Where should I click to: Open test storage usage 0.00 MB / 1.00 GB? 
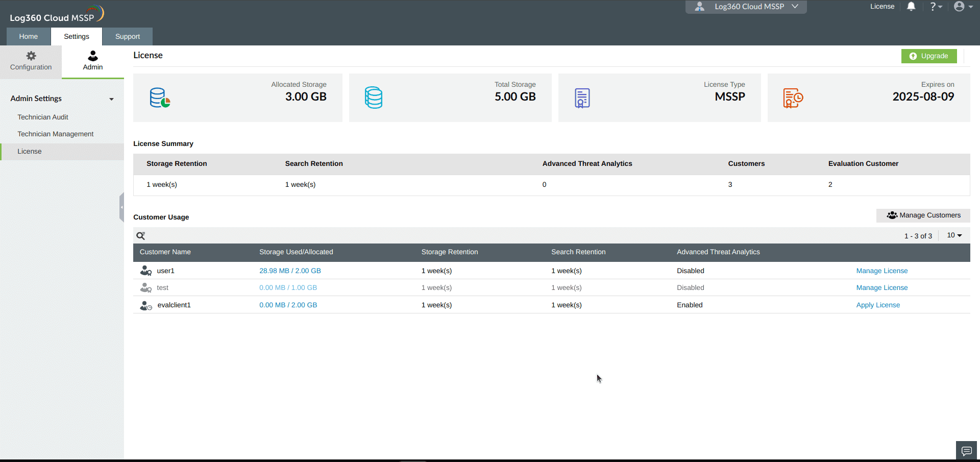click(288, 288)
